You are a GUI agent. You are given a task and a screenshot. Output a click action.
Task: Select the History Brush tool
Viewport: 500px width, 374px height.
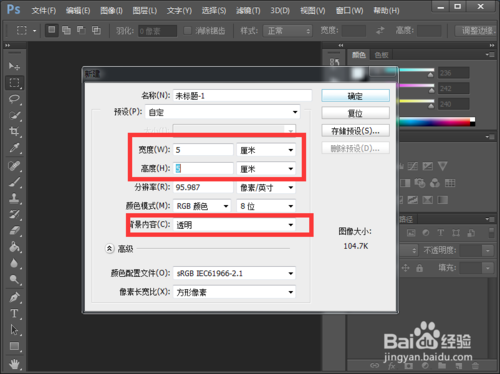[14, 214]
